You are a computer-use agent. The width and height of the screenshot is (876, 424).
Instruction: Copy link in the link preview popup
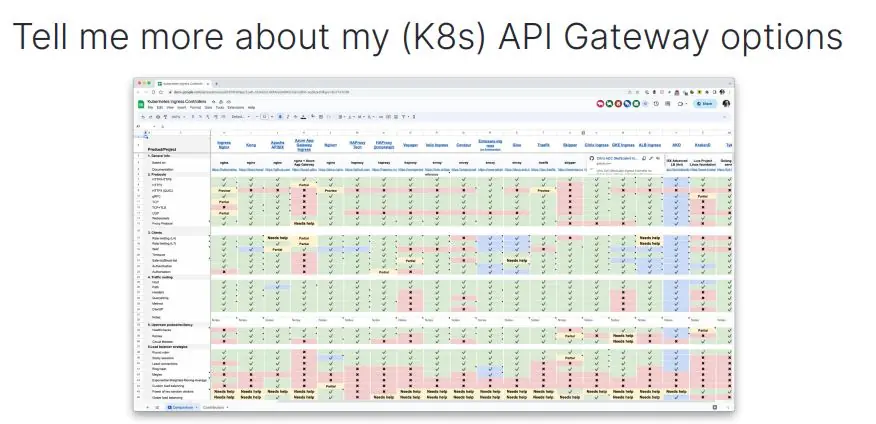click(x=644, y=158)
